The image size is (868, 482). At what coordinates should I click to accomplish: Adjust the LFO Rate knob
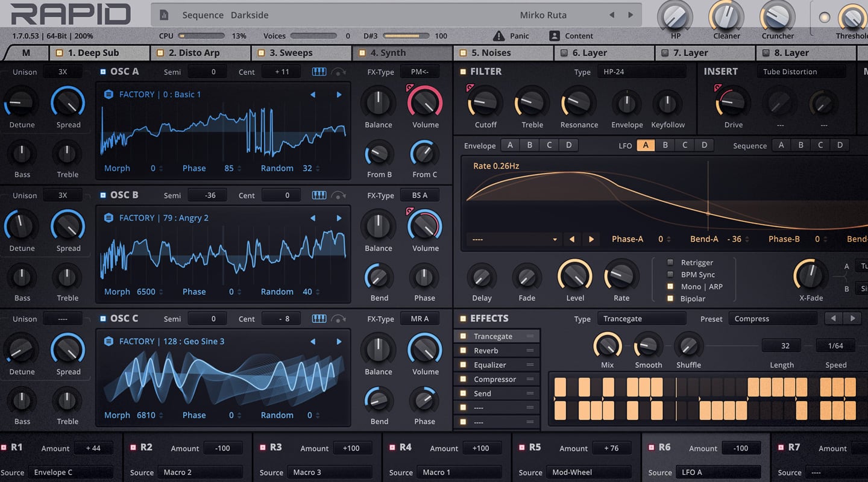point(621,276)
